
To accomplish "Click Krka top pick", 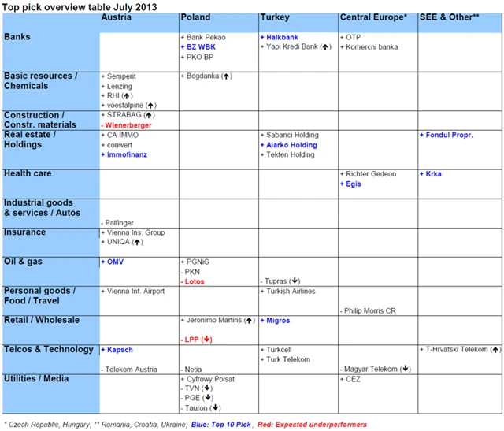I will (431, 174).
